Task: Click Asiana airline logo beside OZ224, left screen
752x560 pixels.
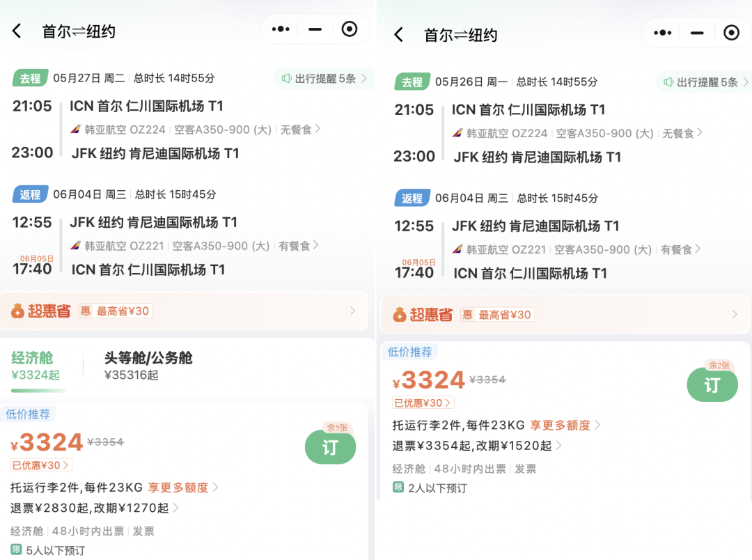Action: tap(76, 130)
